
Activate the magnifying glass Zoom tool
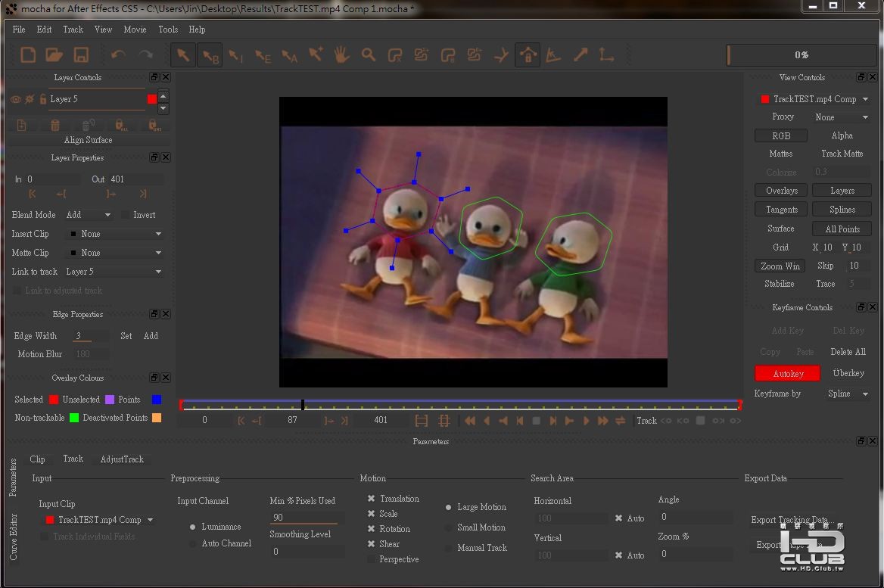point(368,54)
